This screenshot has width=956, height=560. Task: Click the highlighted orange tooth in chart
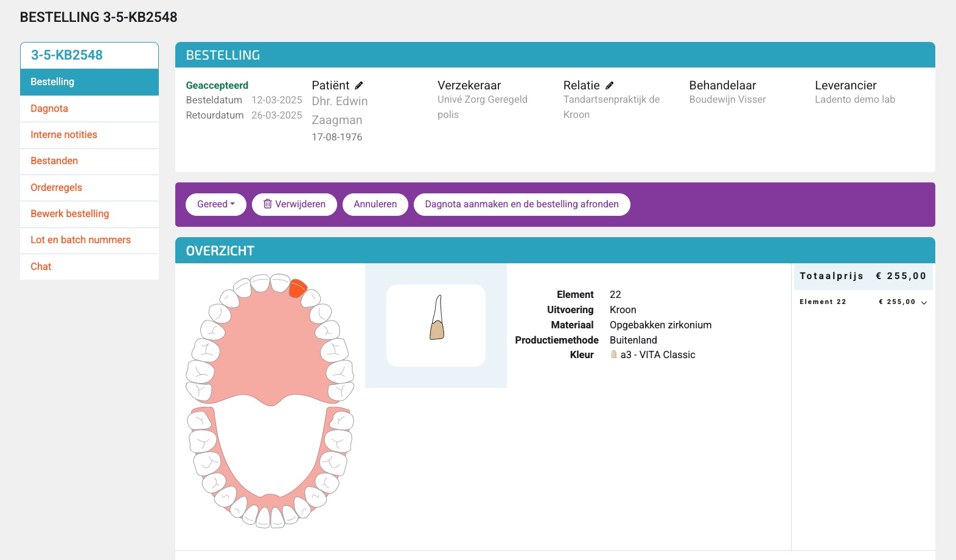tap(298, 288)
